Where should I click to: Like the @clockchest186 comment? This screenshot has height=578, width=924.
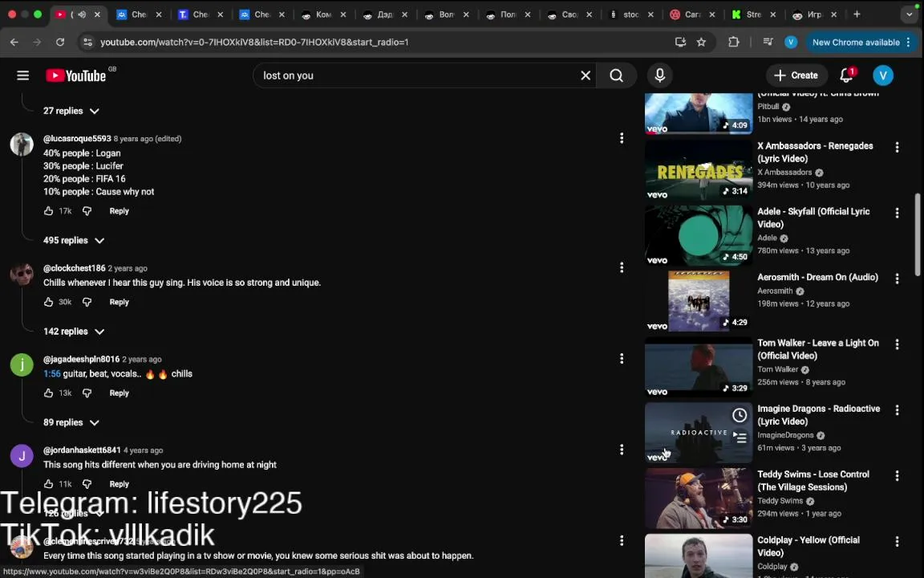tap(48, 302)
